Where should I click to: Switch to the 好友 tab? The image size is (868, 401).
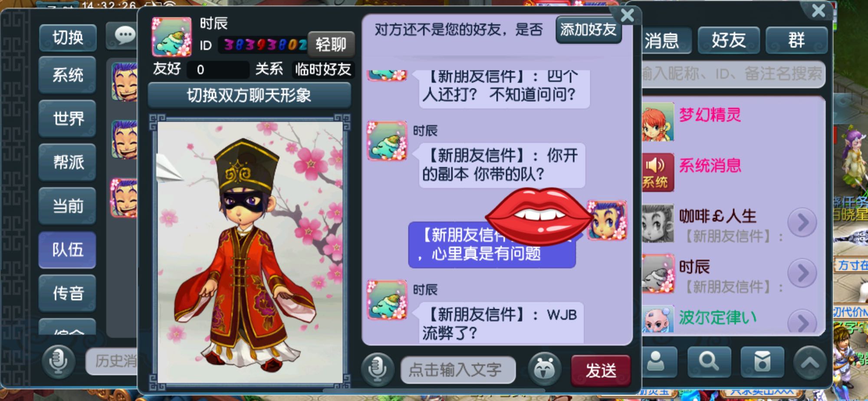coord(729,40)
